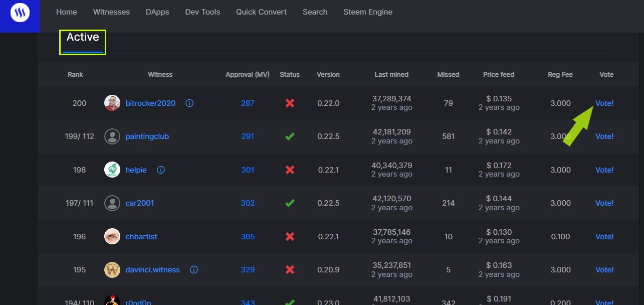Screen dimensions: 644x305
Task: Click the Rank column header
Action: pos(75,75)
